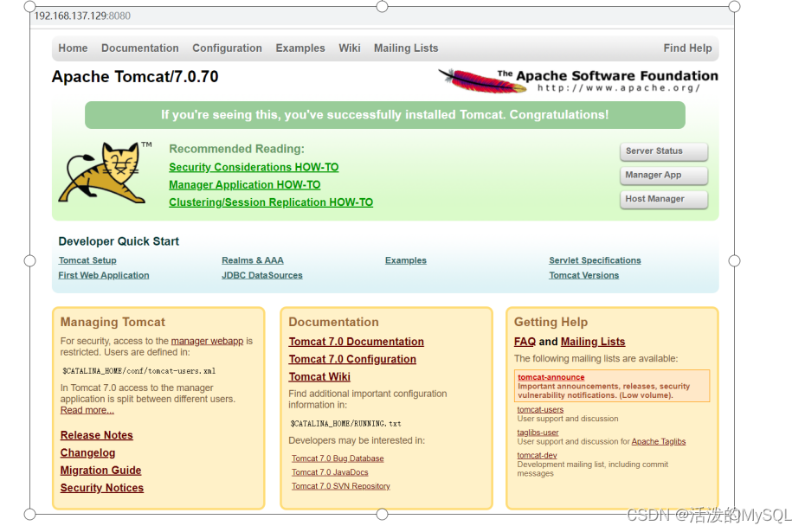Open the taglibs-user mailing list link
Image resolution: width=805 pixels, height=532 pixels.
[538, 433]
